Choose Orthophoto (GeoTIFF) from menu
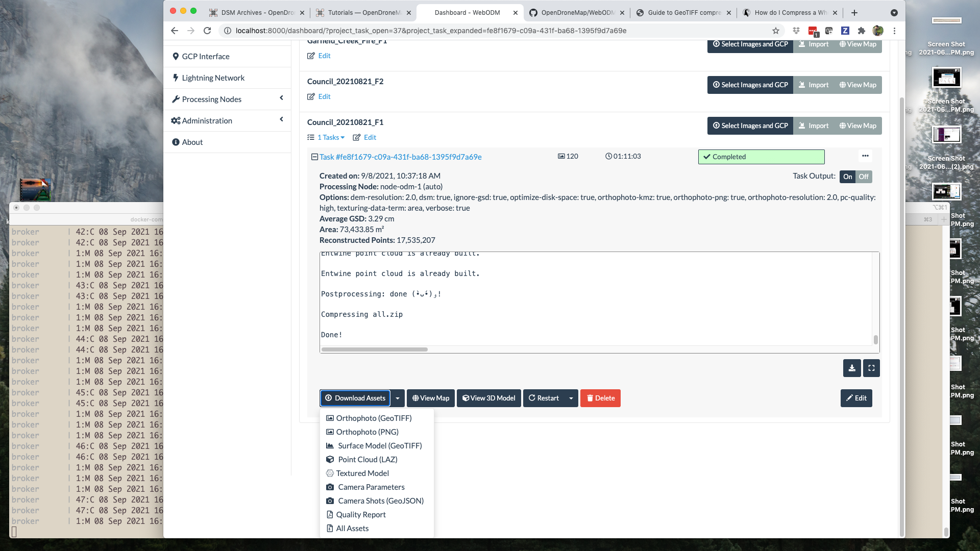 (374, 418)
